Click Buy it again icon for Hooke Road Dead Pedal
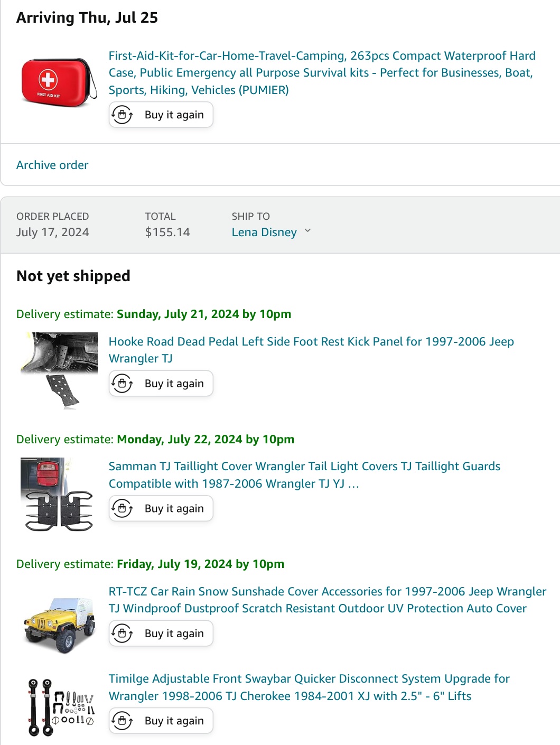 coord(122,384)
